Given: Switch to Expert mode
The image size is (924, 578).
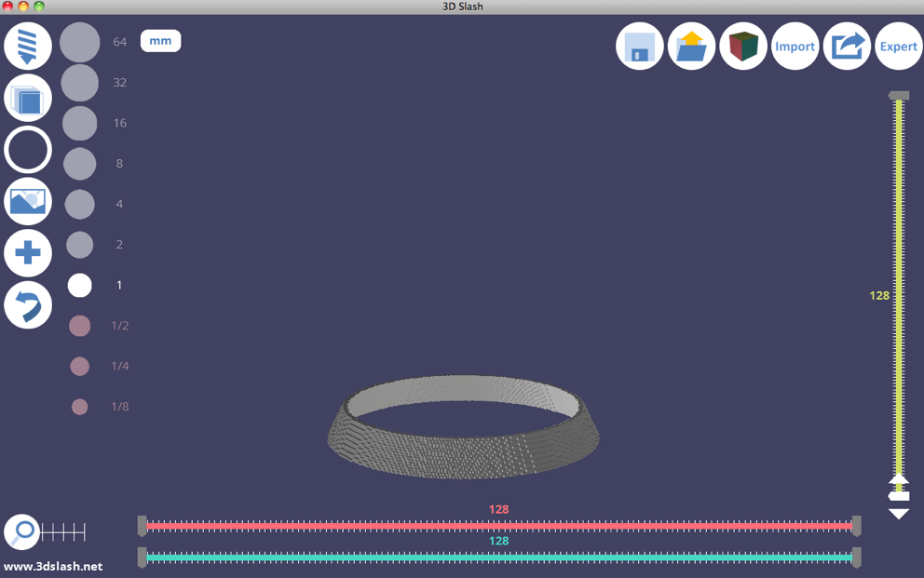Looking at the screenshot, I should point(899,46).
